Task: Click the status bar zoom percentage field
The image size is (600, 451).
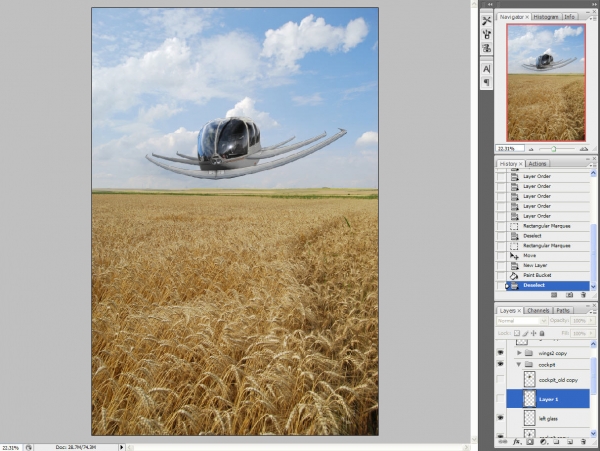Action: [11, 447]
